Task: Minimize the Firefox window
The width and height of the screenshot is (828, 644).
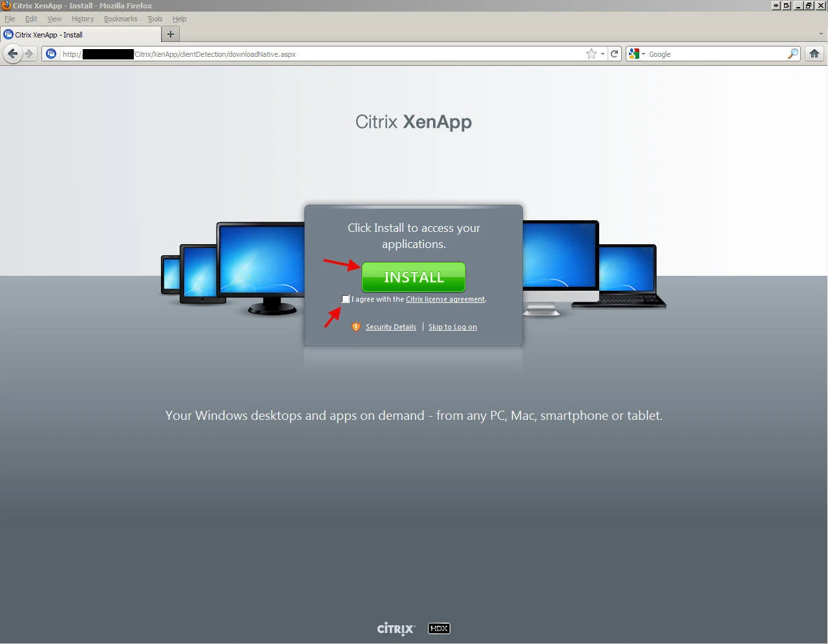Action: (x=798, y=5)
